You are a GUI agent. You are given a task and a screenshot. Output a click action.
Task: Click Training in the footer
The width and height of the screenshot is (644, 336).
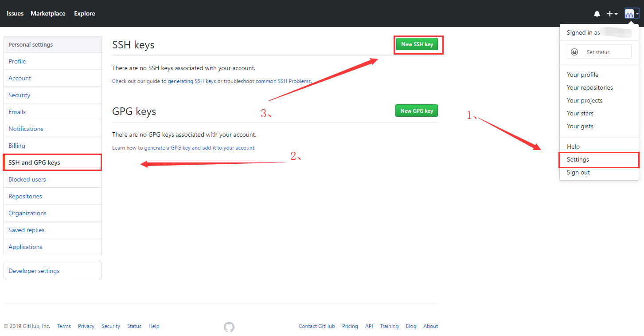coord(389,326)
